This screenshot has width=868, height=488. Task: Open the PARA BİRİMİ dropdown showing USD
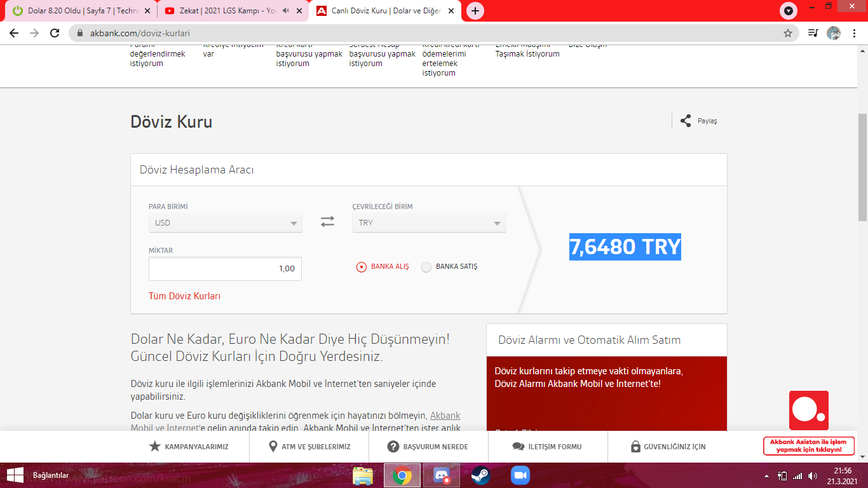tap(226, 223)
